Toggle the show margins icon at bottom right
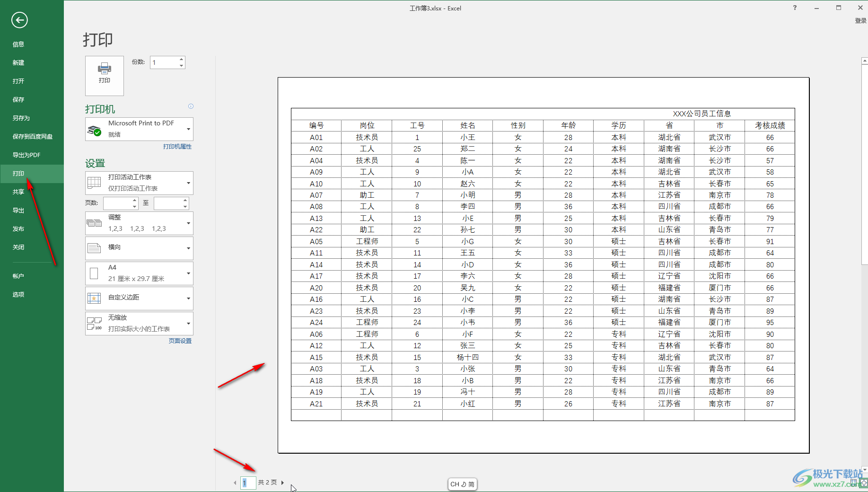 (x=854, y=483)
